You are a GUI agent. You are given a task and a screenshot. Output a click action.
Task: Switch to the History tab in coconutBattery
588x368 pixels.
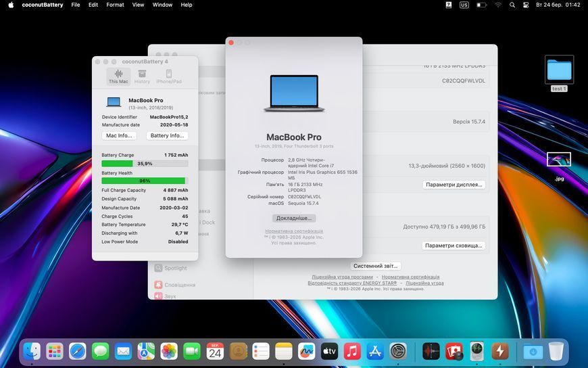click(142, 76)
